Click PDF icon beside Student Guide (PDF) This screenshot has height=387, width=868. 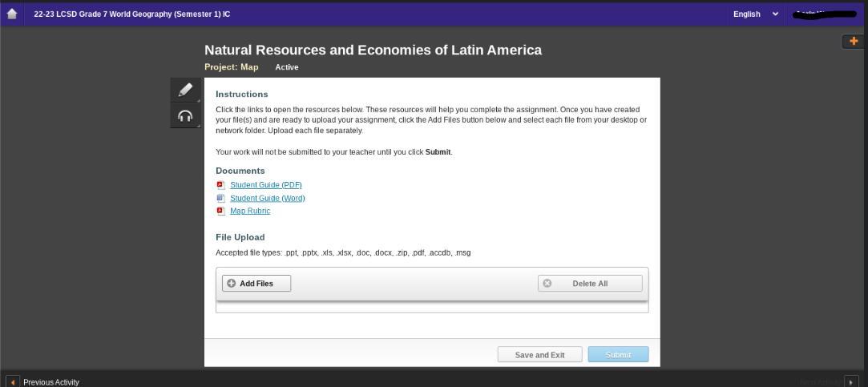[220, 185]
